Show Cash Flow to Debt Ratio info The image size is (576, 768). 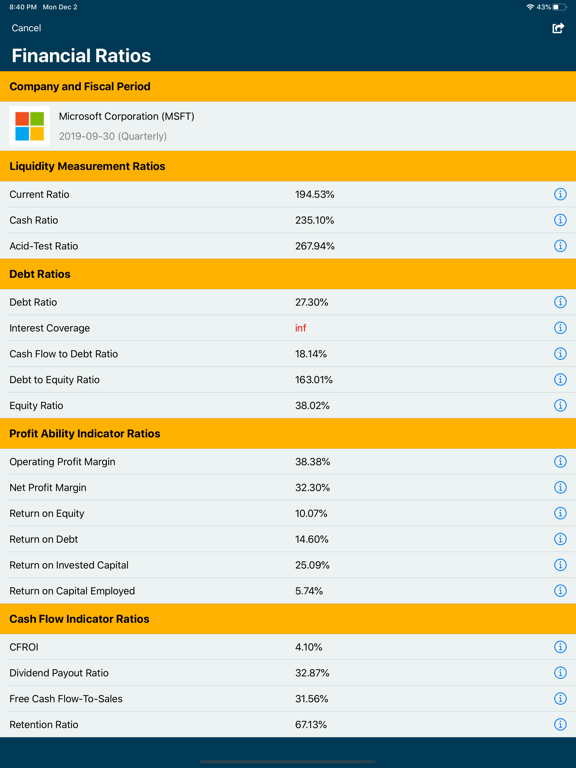point(560,354)
